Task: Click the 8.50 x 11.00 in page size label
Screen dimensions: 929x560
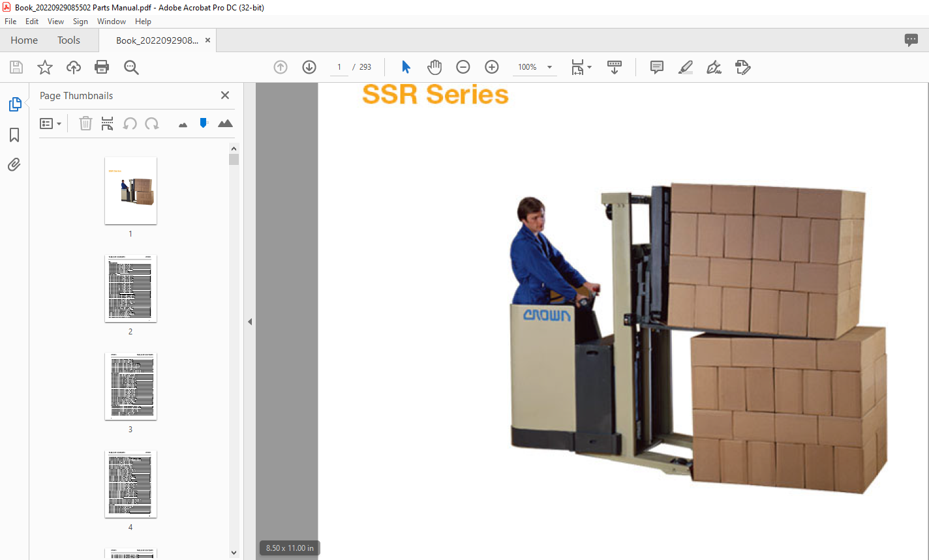Action: [x=290, y=548]
